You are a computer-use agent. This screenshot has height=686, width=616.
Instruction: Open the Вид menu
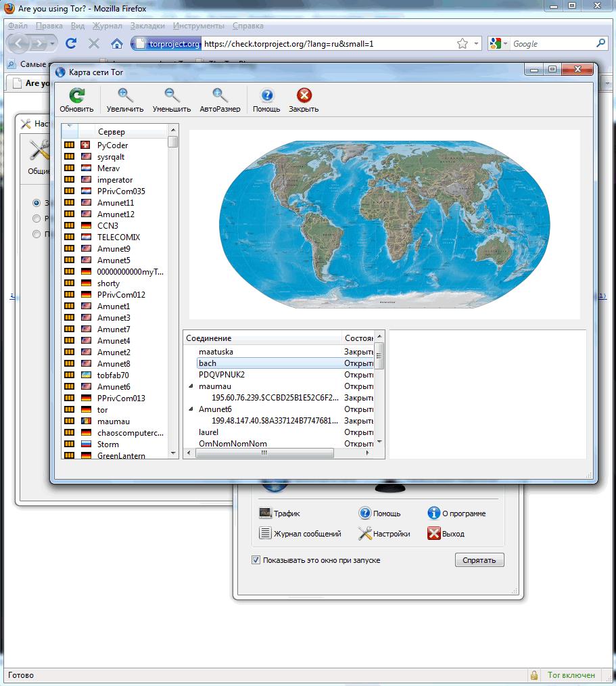(x=78, y=26)
